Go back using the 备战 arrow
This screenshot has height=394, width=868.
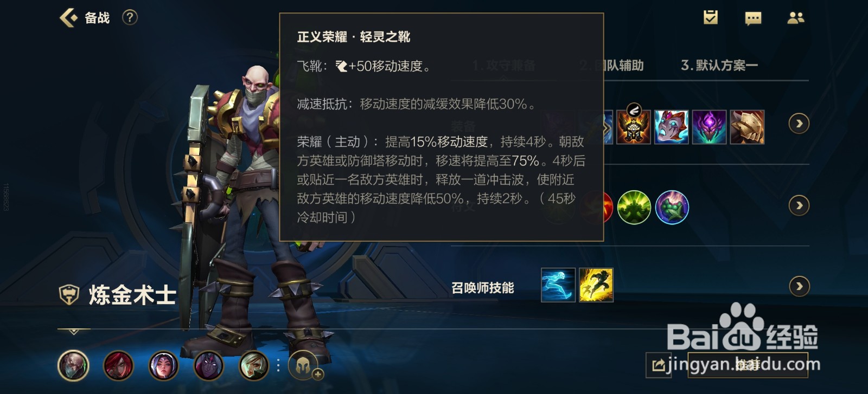point(69,18)
